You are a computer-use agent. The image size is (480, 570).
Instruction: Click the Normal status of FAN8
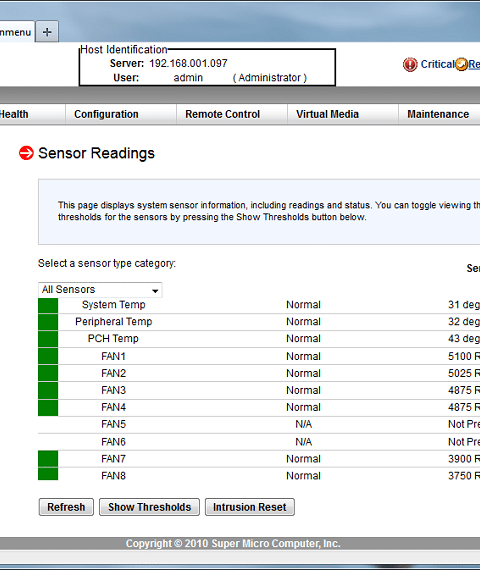coord(303,476)
